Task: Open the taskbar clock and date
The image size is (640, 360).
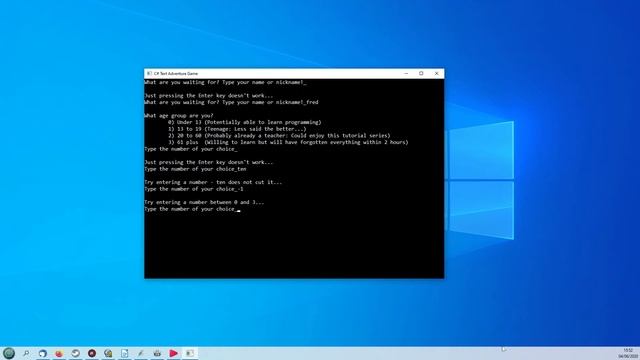Action: click(x=628, y=353)
